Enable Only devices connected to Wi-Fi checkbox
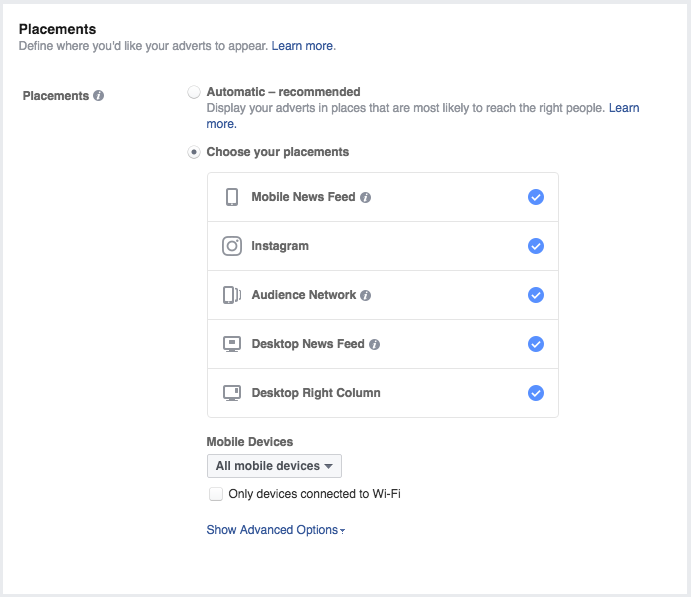691x597 pixels. (216, 494)
